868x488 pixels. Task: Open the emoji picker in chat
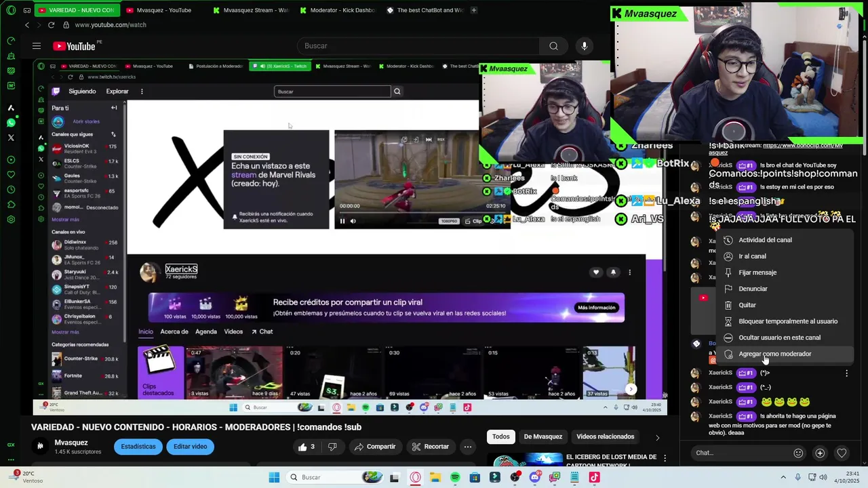pyautogui.click(x=798, y=453)
